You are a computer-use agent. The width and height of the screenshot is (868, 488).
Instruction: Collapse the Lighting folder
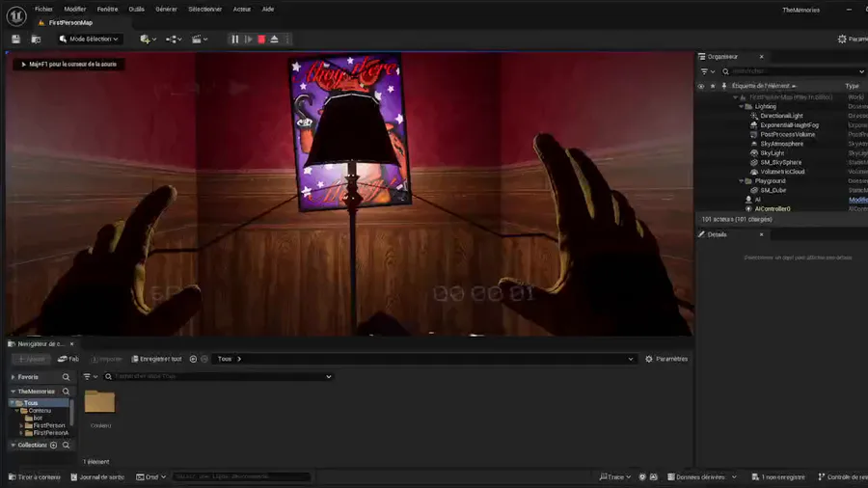pos(741,107)
